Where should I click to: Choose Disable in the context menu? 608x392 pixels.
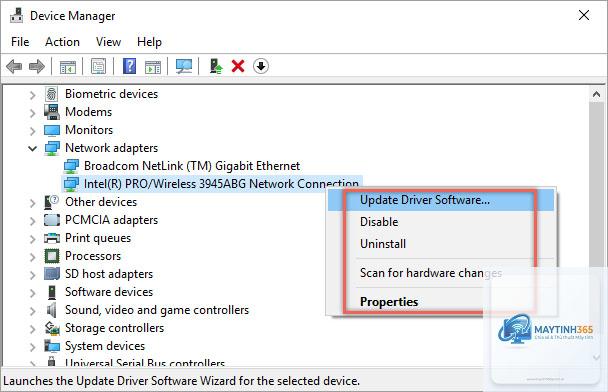[442, 222]
